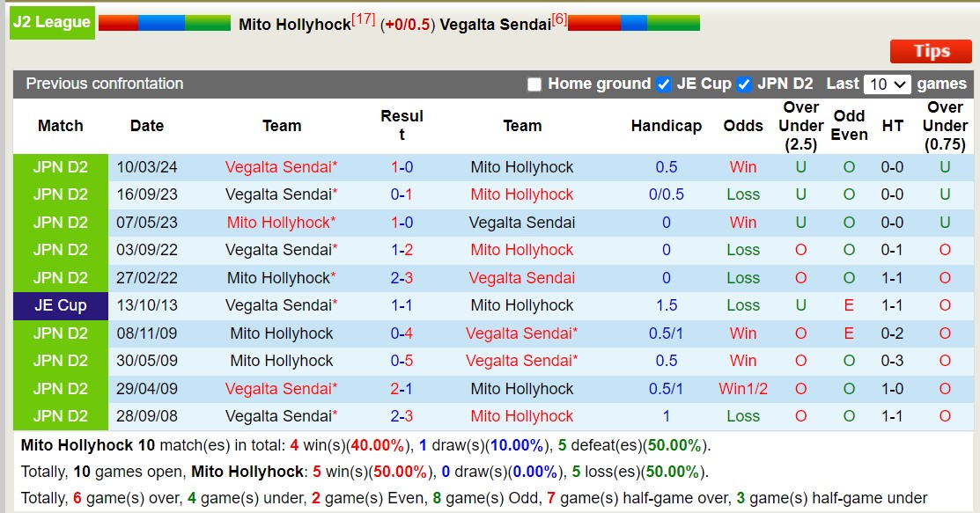The width and height of the screenshot is (980, 513).
Task: Click the 1-0 result of the 10/03/24 match
Action: point(402,167)
